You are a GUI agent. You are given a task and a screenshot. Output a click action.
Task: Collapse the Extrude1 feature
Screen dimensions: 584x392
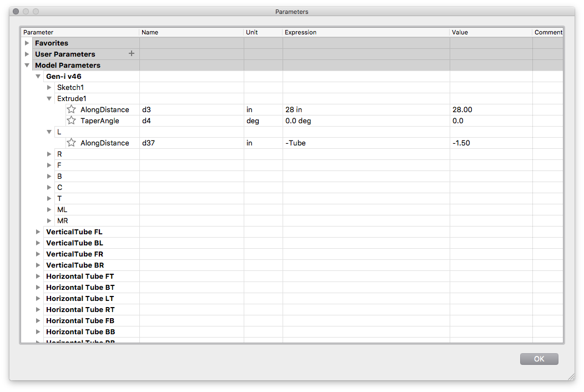(49, 98)
